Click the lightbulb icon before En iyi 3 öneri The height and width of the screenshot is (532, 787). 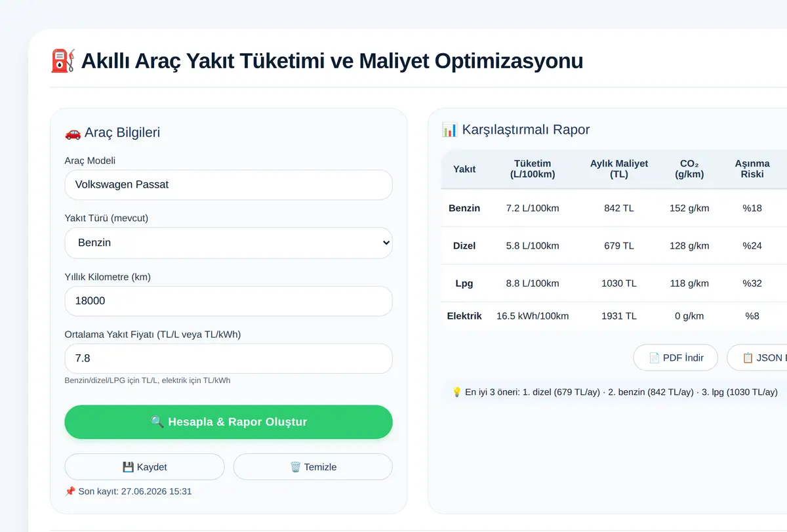pos(457,392)
